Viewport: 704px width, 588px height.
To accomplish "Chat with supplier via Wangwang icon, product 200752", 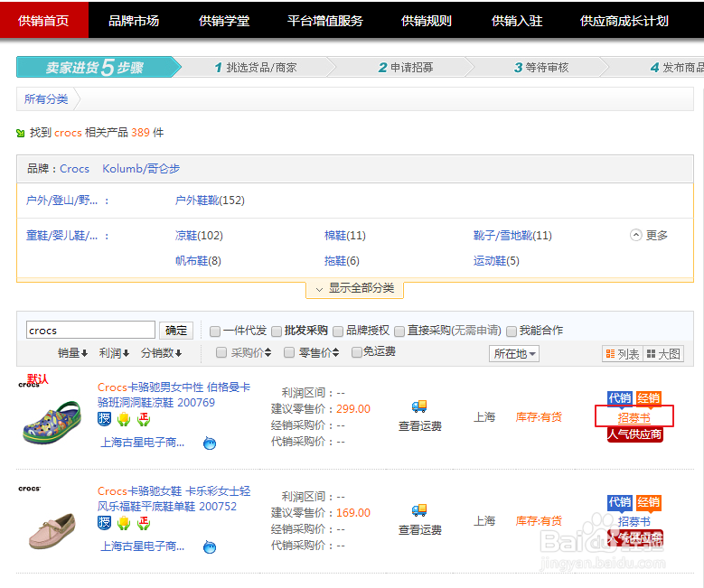I will pos(210,547).
